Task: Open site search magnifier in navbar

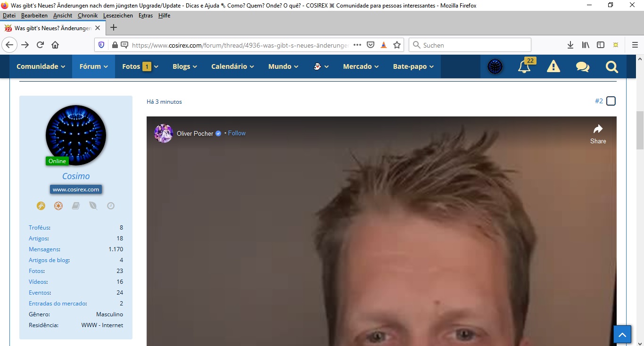Action: point(611,67)
